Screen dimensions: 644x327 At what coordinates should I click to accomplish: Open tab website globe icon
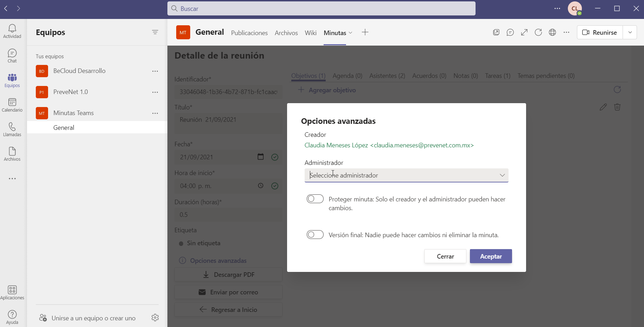(x=552, y=32)
